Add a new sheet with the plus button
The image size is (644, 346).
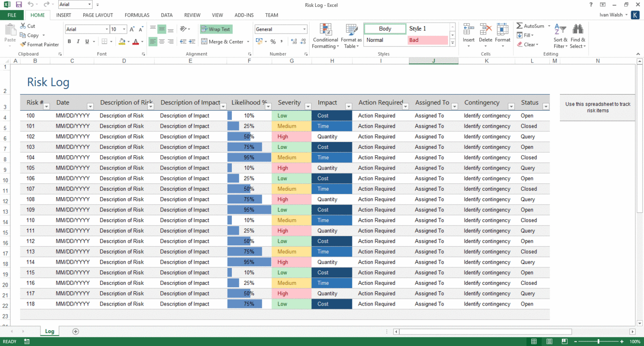click(75, 331)
